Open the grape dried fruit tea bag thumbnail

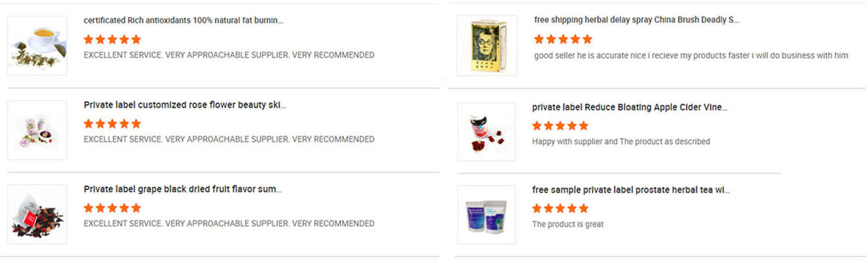(x=37, y=214)
